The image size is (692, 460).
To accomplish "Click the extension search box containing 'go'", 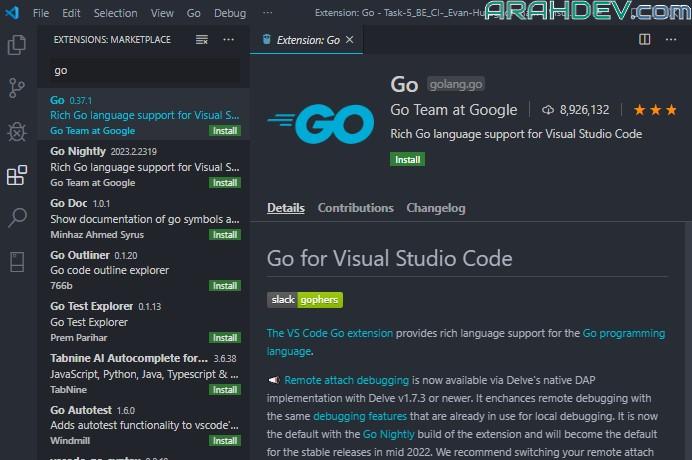I will (145, 71).
